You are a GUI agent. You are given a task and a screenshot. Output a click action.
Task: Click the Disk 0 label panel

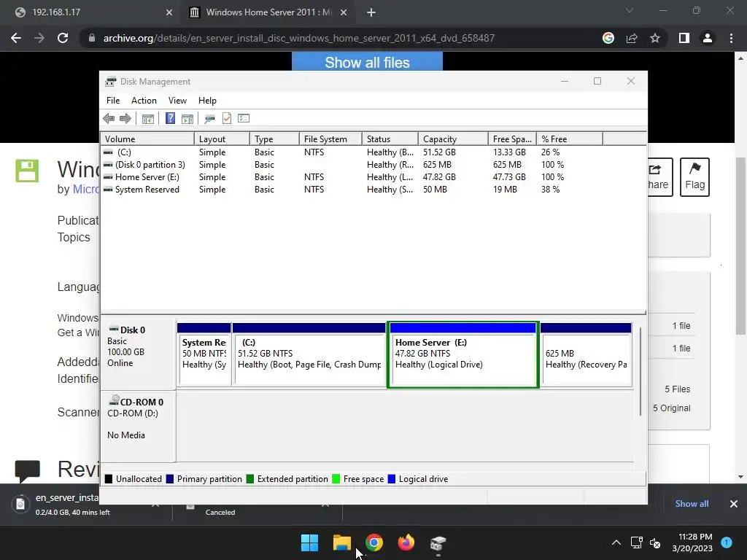pyautogui.click(x=138, y=354)
